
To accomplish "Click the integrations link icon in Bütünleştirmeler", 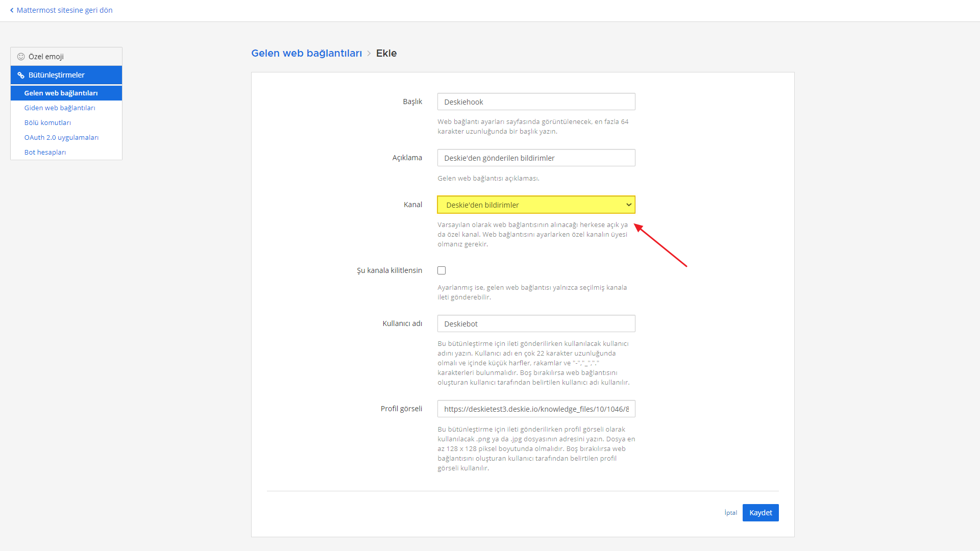I will pos(21,75).
